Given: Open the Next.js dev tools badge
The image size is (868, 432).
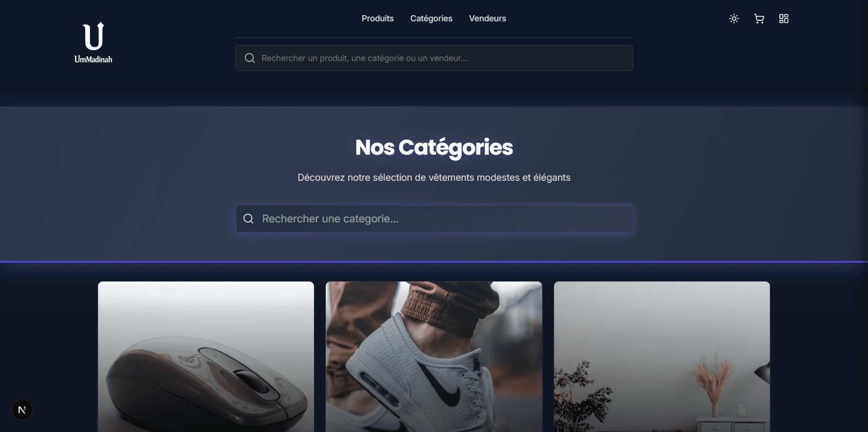Looking at the screenshot, I should (x=22, y=410).
